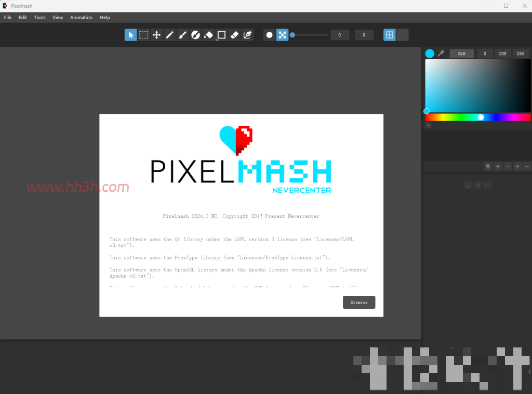Click the layer mask icon beside FX
This screenshot has height=394, width=532.
click(x=478, y=185)
